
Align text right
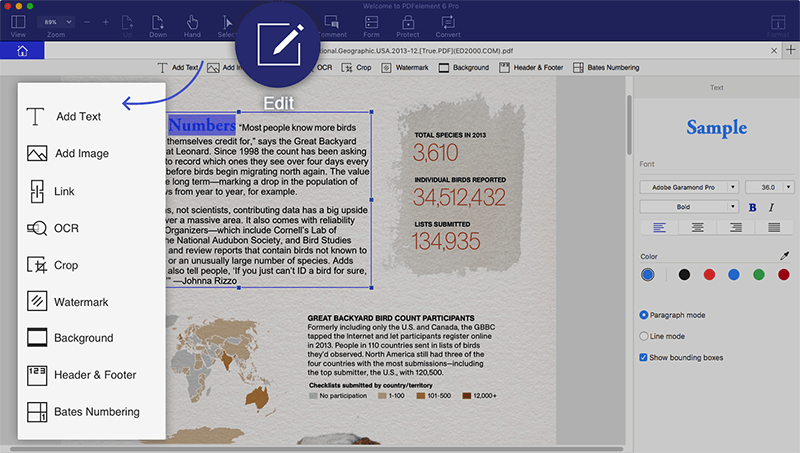click(736, 228)
